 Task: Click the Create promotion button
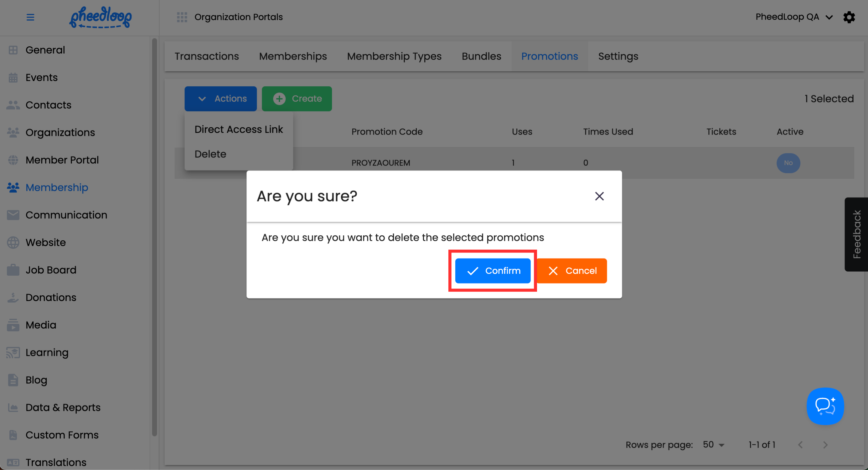(297, 99)
